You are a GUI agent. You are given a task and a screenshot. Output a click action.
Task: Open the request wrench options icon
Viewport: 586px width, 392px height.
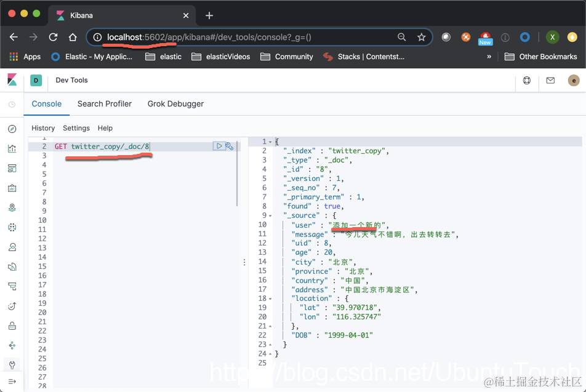coord(229,146)
